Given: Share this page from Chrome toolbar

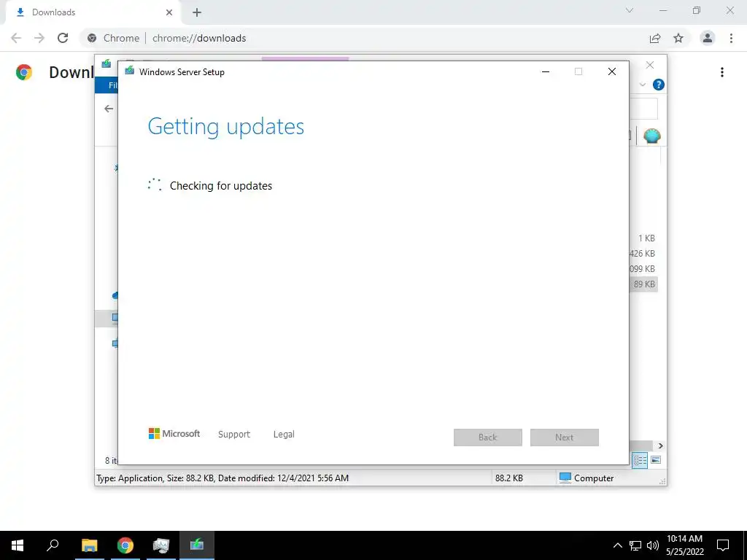Looking at the screenshot, I should [655, 38].
